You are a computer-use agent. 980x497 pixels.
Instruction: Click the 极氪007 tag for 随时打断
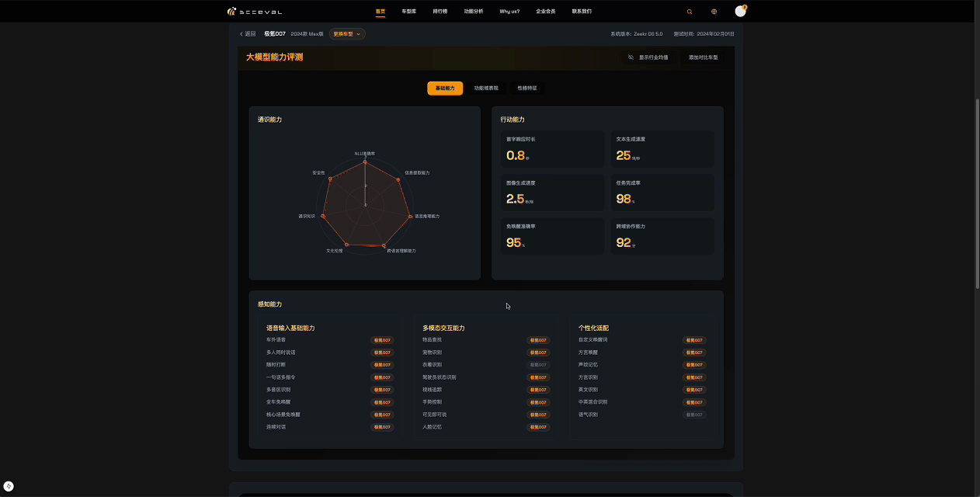tap(382, 365)
